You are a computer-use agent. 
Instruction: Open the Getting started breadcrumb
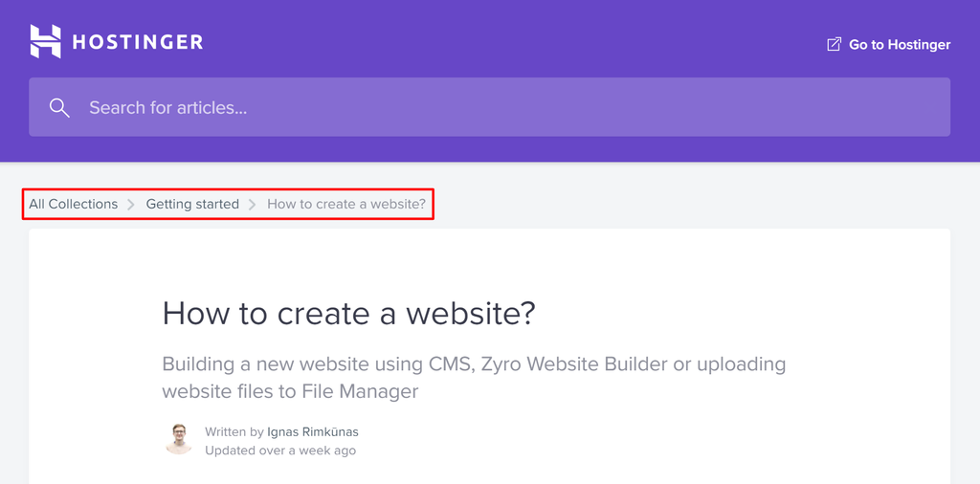(x=192, y=204)
